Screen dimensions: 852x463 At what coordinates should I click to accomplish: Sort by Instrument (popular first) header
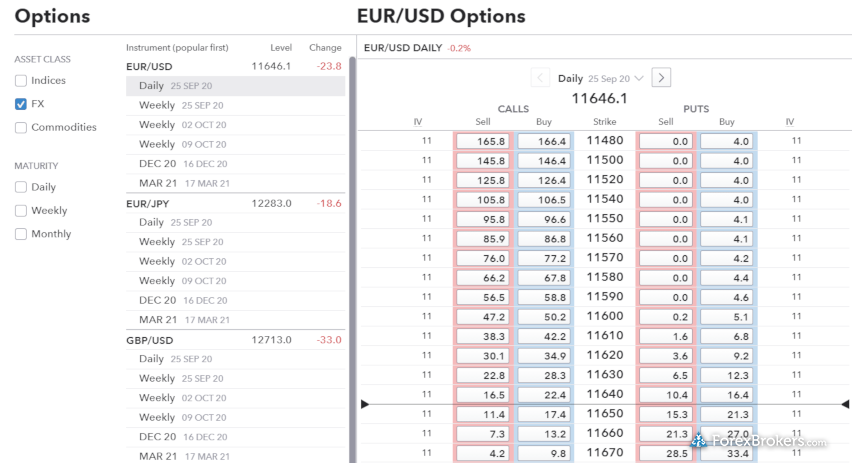tap(177, 48)
